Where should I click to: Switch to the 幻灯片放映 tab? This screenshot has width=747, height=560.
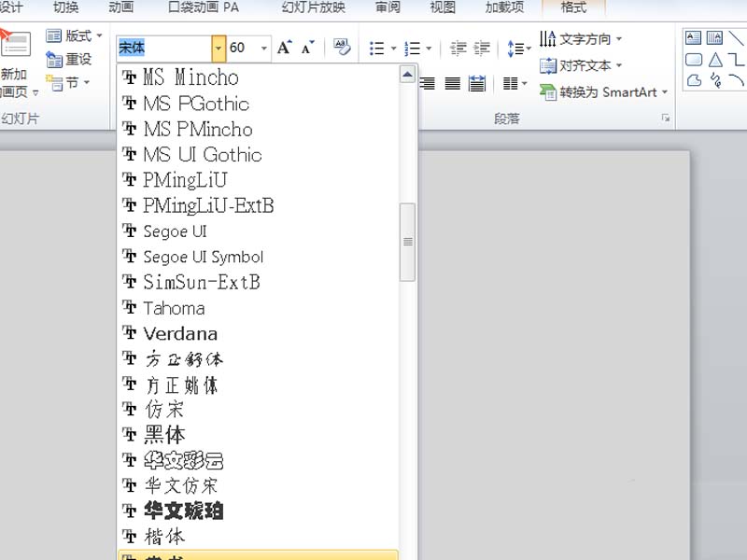coord(312,7)
